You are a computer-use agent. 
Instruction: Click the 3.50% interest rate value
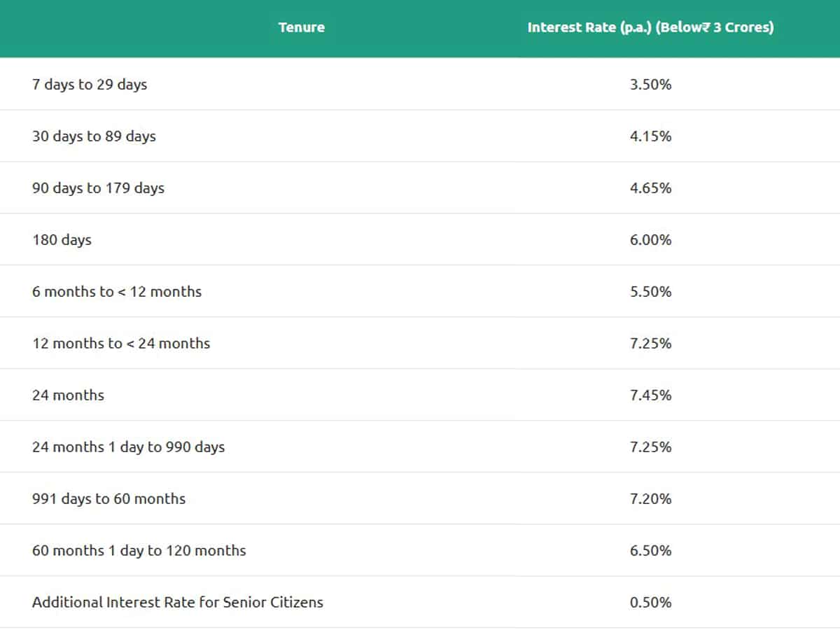650,84
